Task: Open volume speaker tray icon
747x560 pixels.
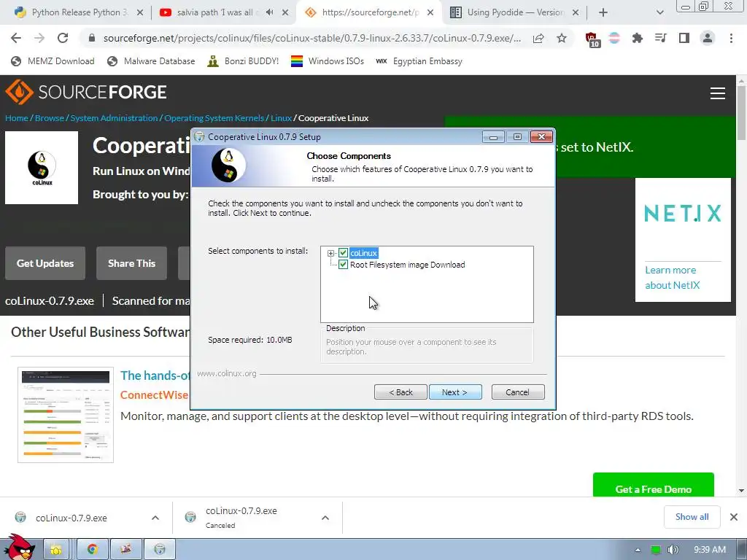Action: pos(673,550)
